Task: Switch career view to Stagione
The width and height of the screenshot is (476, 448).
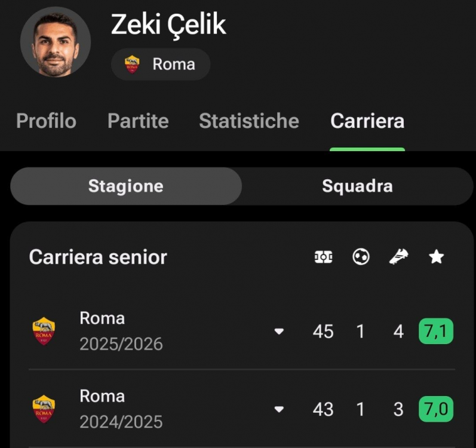Action: pyautogui.click(x=126, y=186)
